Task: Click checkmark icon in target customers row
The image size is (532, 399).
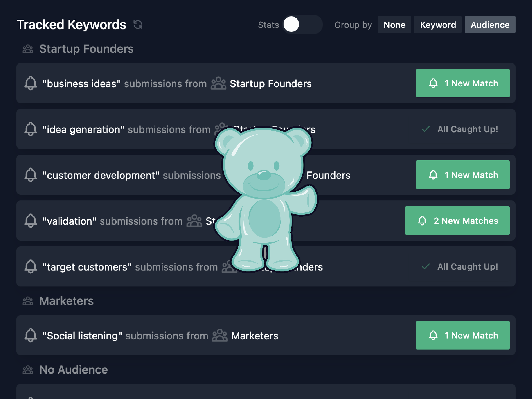Action: coord(426,267)
